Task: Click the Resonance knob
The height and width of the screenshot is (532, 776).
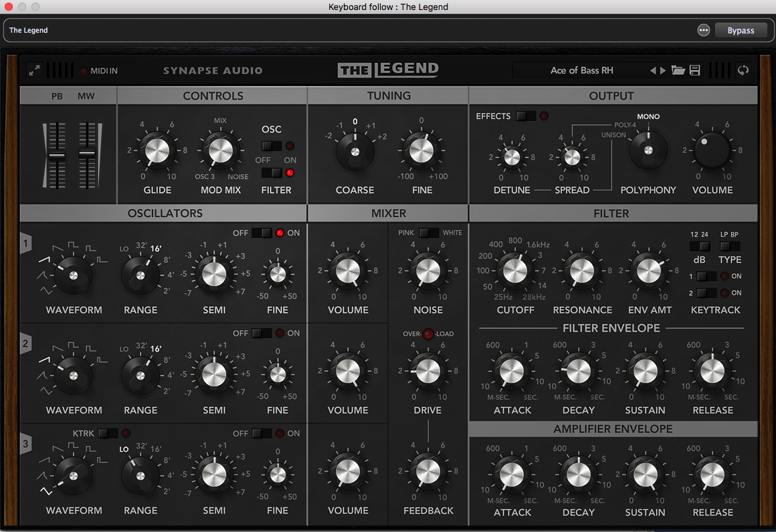Action: (x=582, y=271)
